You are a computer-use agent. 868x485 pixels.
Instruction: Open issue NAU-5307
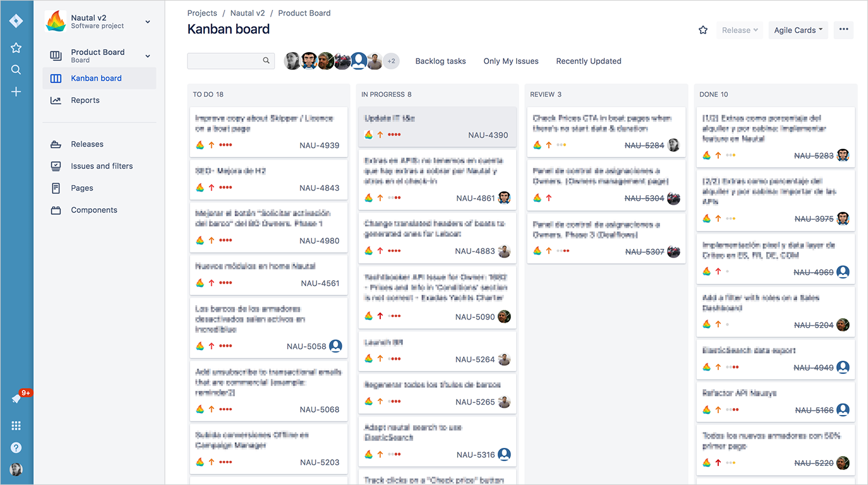coord(645,252)
